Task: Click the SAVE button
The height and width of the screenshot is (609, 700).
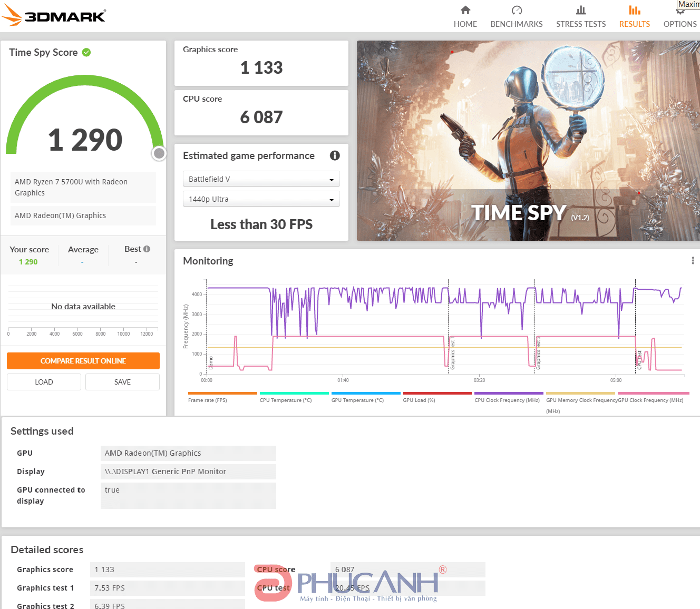Action: point(122,382)
